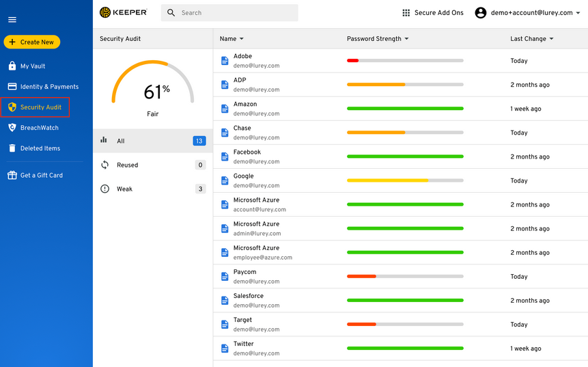Click the 61% Fair score gauge

point(152,88)
